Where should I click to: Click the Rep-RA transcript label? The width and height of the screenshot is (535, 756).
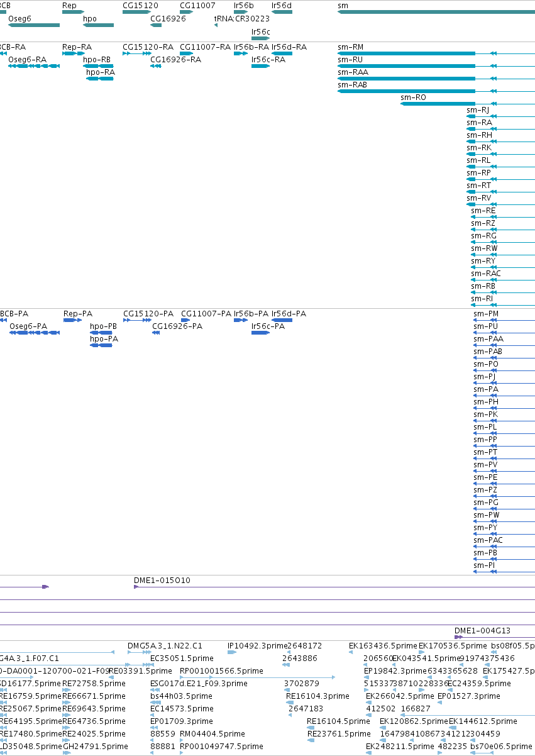pyautogui.click(x=77, y=47)
